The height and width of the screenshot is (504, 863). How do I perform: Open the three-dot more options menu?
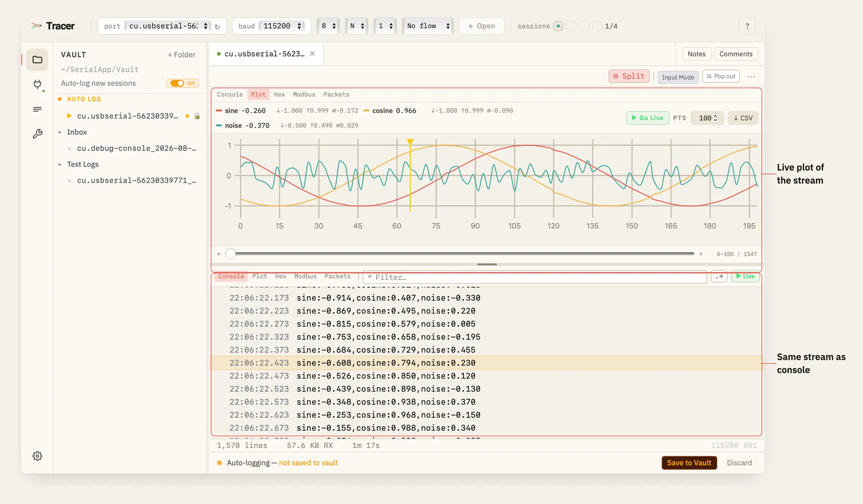(x=752, y=77)
